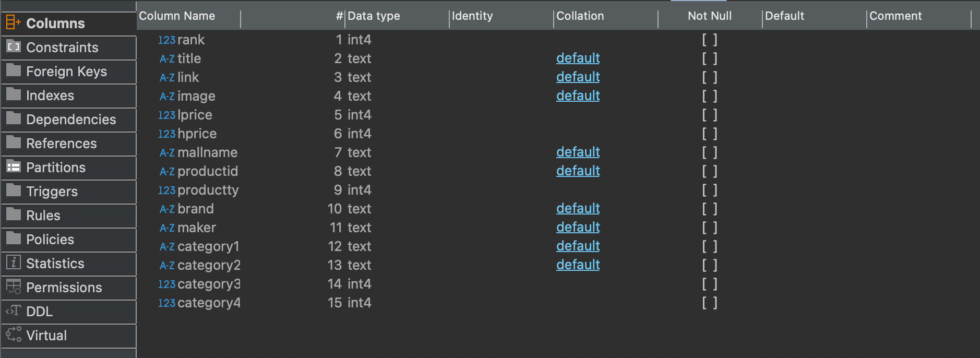Screen dimensions: 980x358
Task: Toggle Not Null checkbox for brand column
Action: click(710, 209)
